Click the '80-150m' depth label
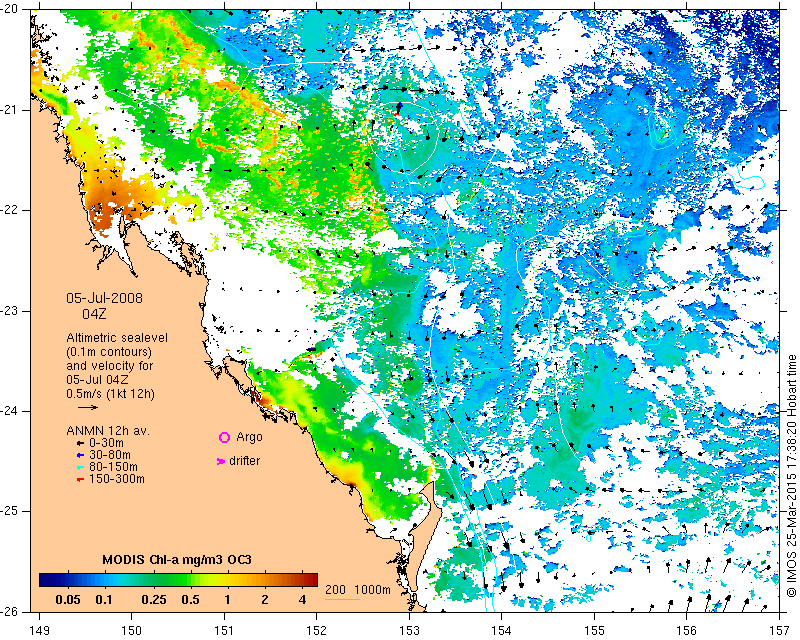Screen dimensions: 800x640 [x=113, y=467]
